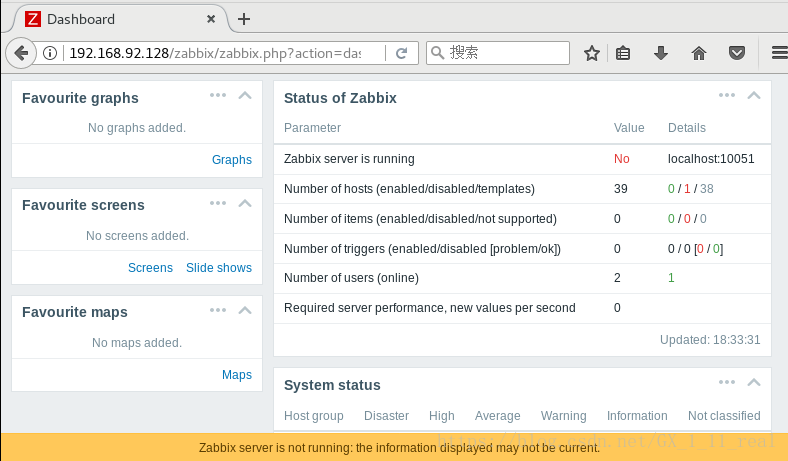Open the Screens link

click(x=150, y=267)
